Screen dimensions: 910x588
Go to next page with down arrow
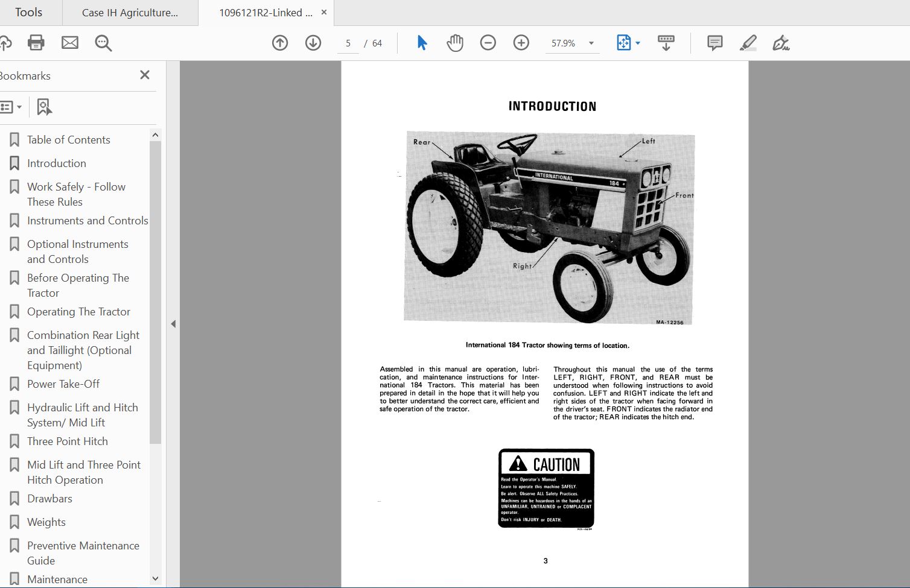[313, 43]
